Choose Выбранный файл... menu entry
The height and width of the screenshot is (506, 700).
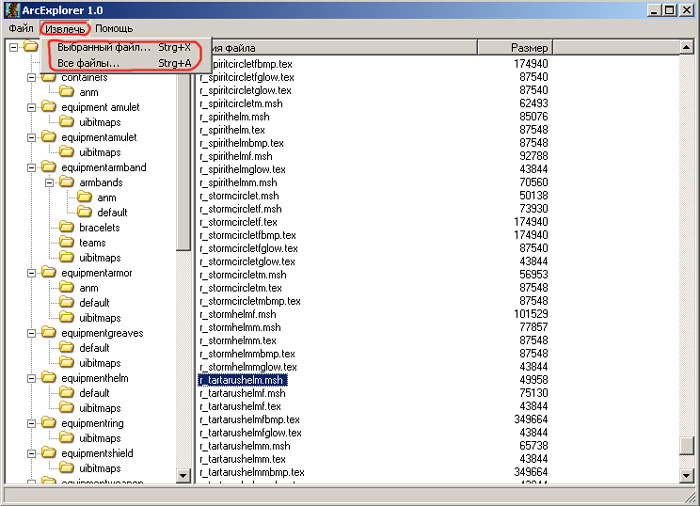click(124, 47)
